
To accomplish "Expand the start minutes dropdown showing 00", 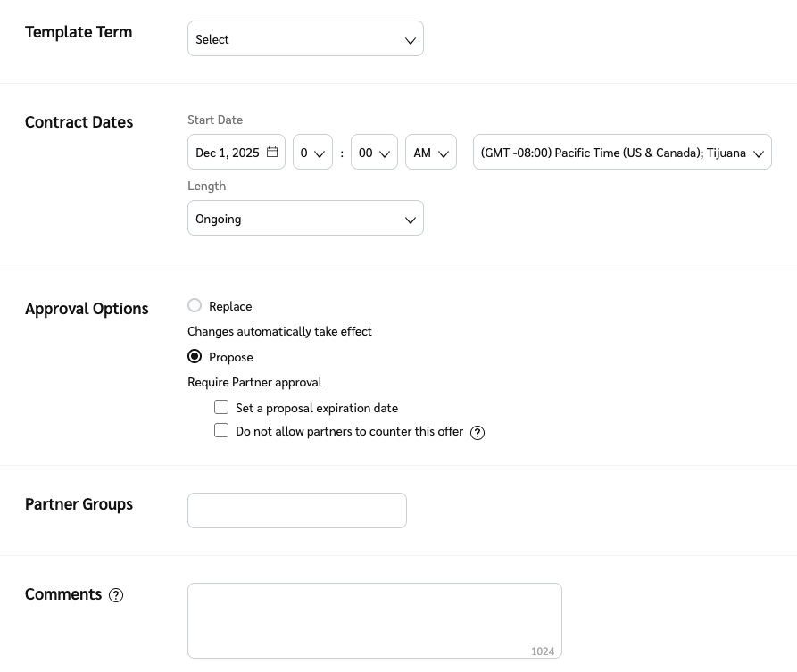I will [x=374, y=153].
